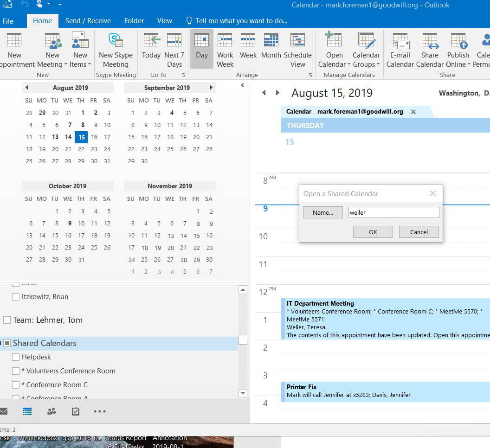The height and width of the screenshot is (448, 490).
Task: Select August 14 in date navigator
Action: click(x=68, y=137)
